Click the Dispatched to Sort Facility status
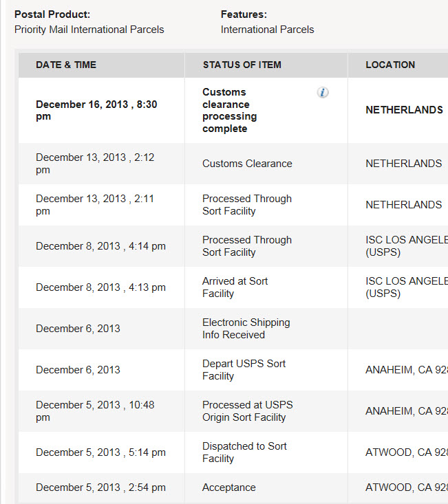Viewport: 448px width, 504px height. [244, 452]
